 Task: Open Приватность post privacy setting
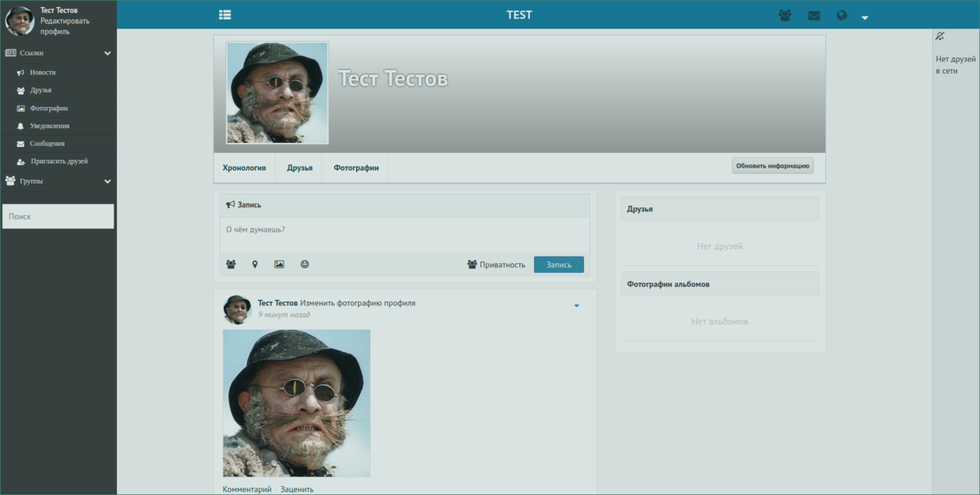pyautogui.click(x=496, y=265)
